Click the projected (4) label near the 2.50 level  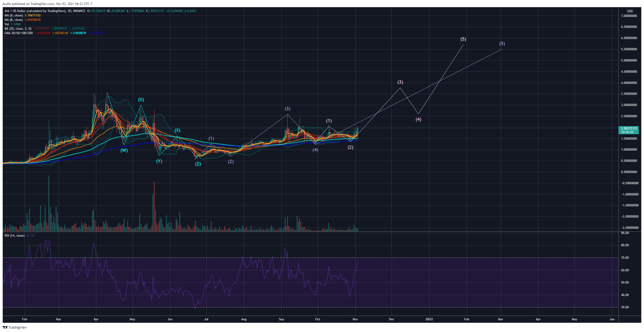(x=418, y=119)
